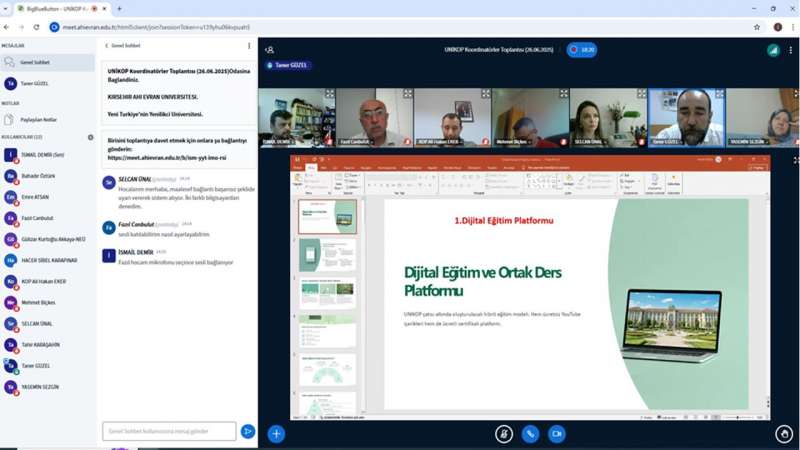Open user list settings gear icon
This screenshot has height=450, width=800.
(90, 137)
